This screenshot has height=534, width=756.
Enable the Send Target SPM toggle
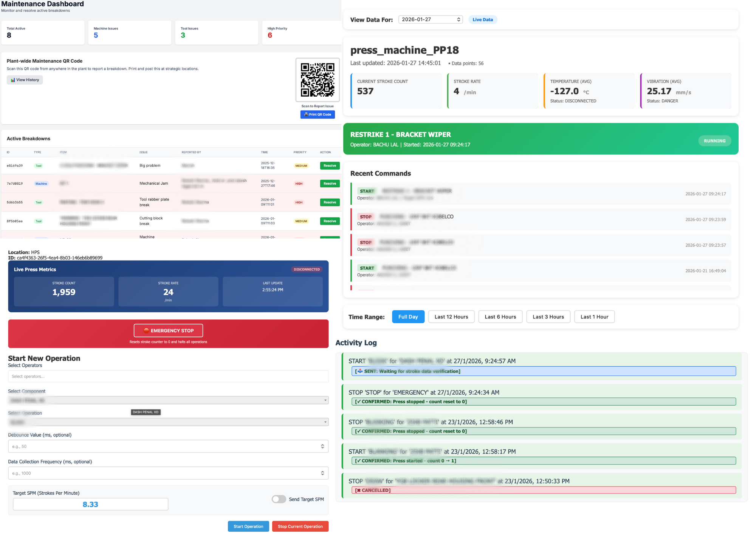(279, 499)
